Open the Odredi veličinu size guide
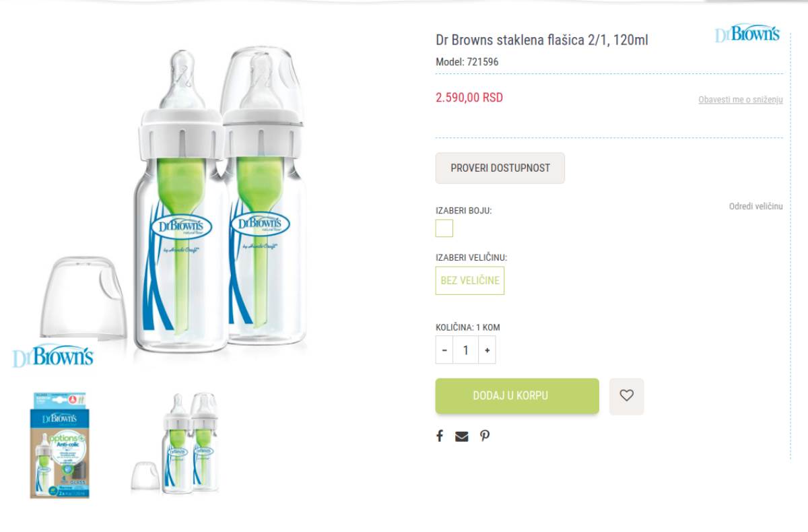Image resolution: width=808 pixels, height=532 pixels. coord(755,206)
